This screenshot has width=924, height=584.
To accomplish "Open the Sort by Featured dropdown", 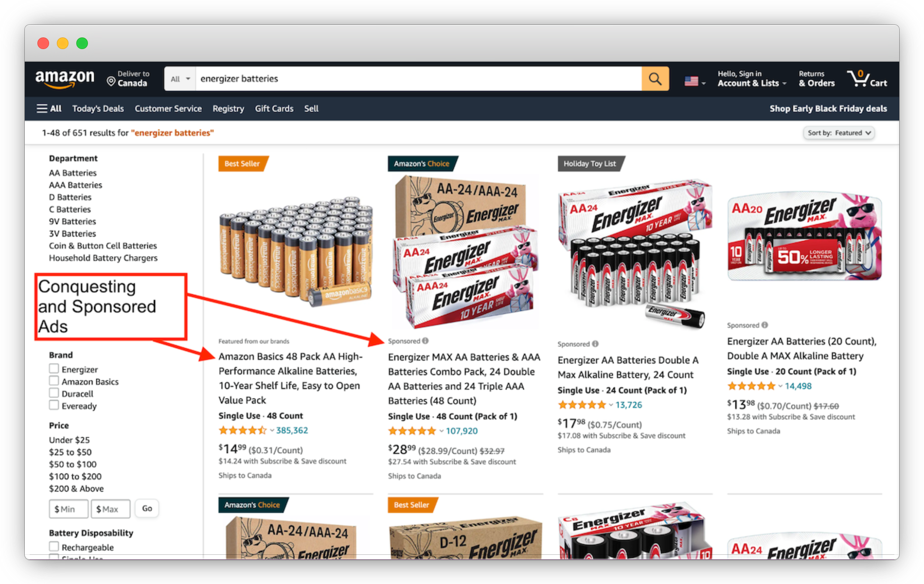I will click(x=839, y=133).
